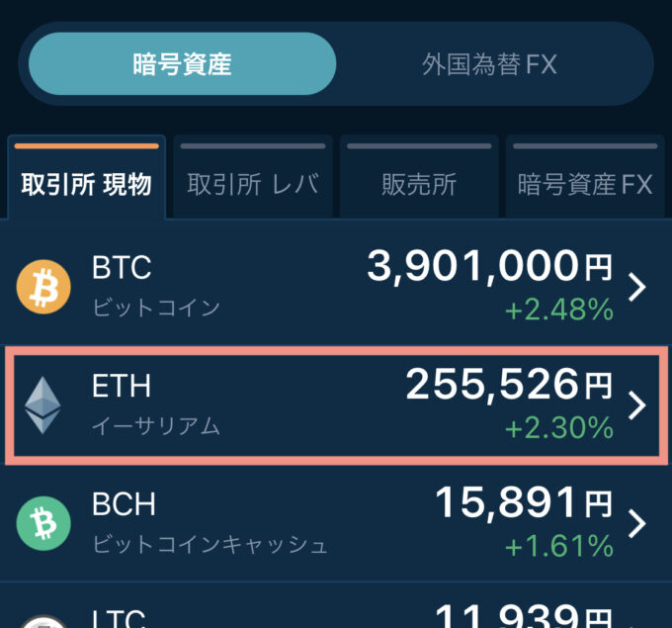Tap the BCH price 15,891円
The width and height of the screenshot is (672, 628).
[524, 503]
